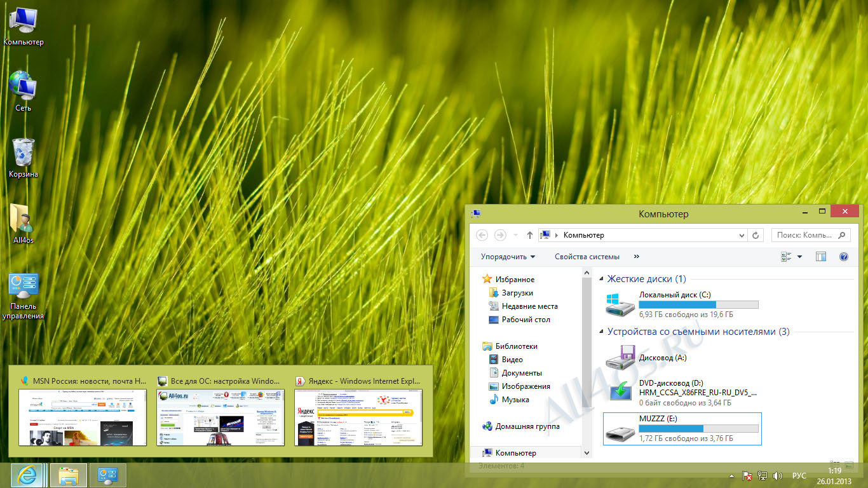This screenshot has height=488, width=868.
Task: Click the Поиск search field
Action: click(811, 235)
